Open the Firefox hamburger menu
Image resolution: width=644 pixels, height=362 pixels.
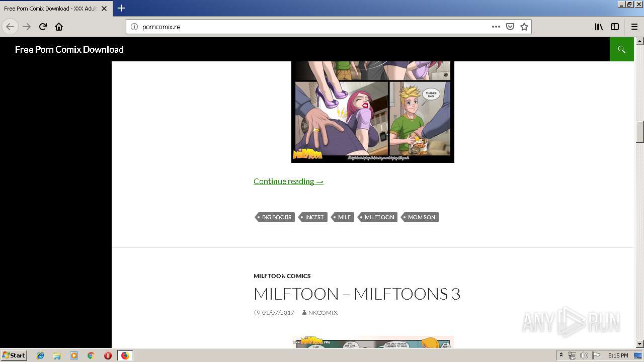pos(634,27)
